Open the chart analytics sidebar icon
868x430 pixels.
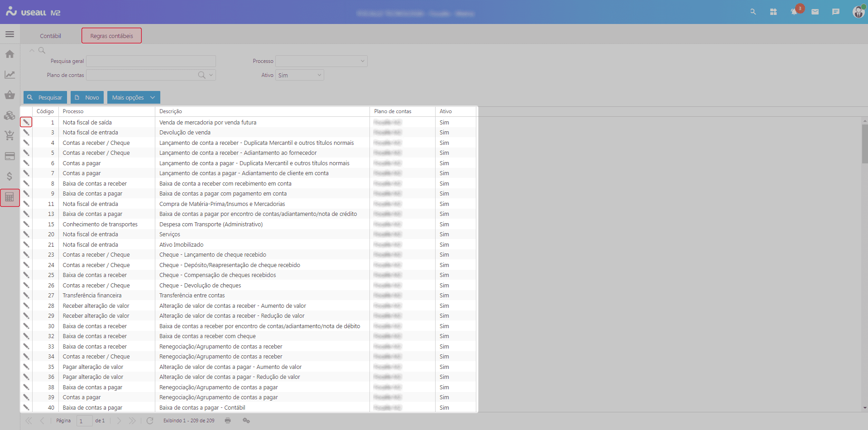[10, 75]
